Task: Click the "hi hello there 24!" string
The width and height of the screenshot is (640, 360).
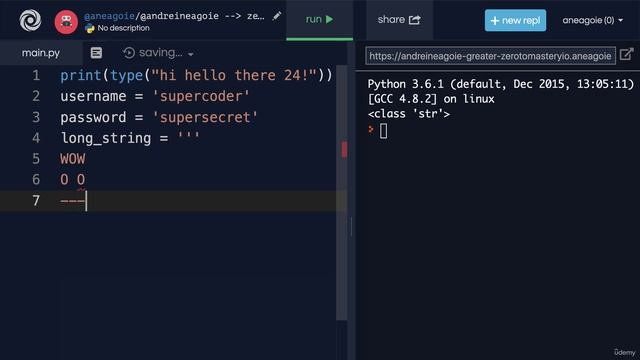Action: [x=234, y=76]
